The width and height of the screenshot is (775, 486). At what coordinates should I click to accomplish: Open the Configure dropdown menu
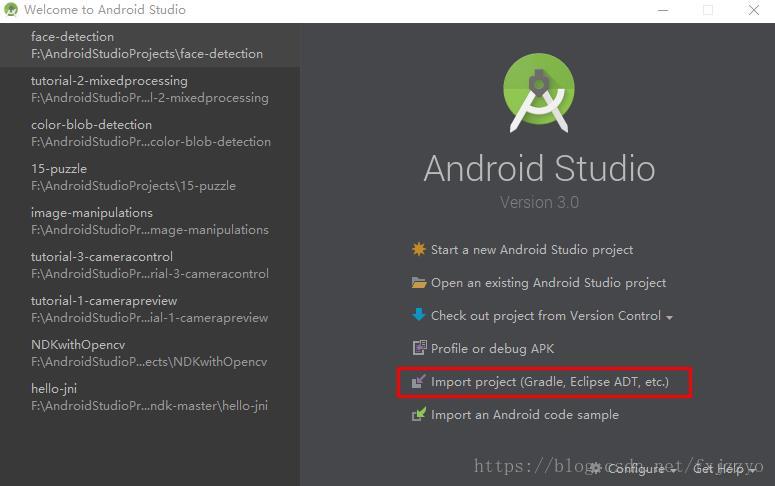pyautogui.click(x=635, y=468)
